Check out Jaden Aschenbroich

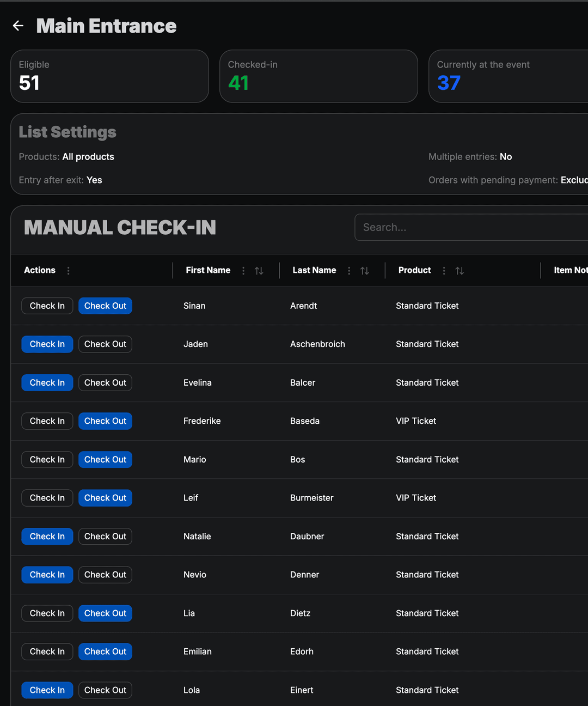coord(105,344)
